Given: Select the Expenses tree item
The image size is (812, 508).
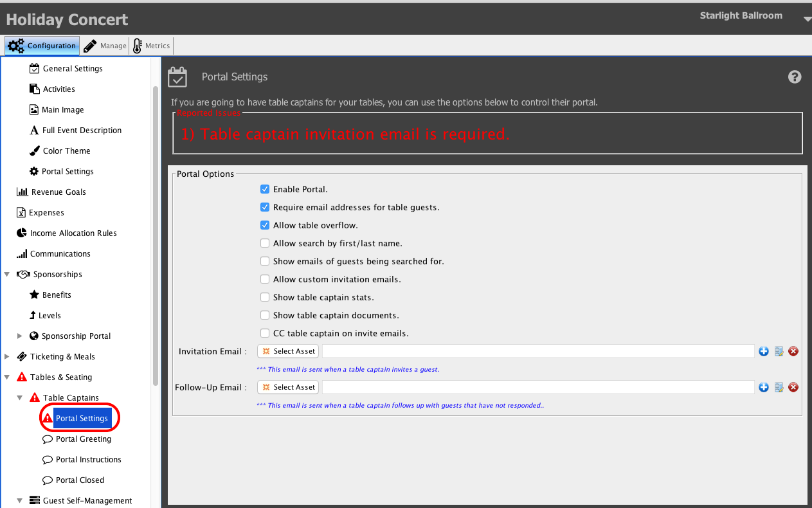Looking at the screenshot, I should (x=46, y=212).
